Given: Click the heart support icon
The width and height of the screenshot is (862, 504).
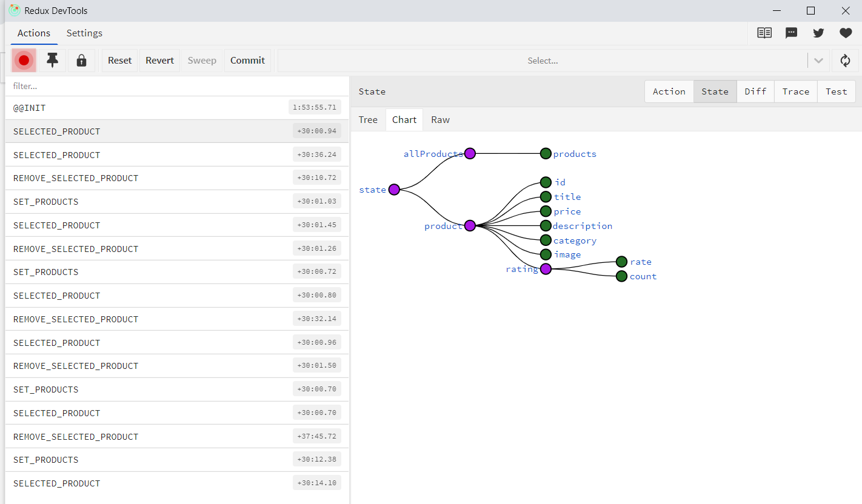Looking at the screenshot, I should pos(846,33).
